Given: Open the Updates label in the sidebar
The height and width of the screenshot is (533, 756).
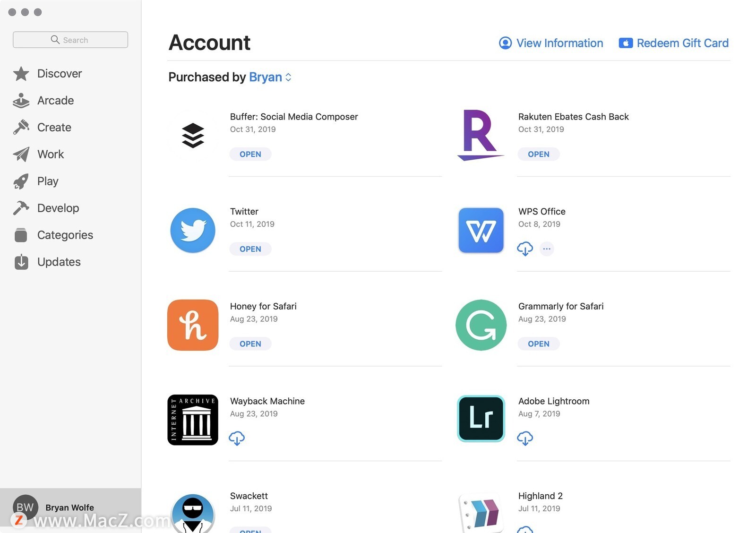Looking at the screenshot, I should click(59, 262).
